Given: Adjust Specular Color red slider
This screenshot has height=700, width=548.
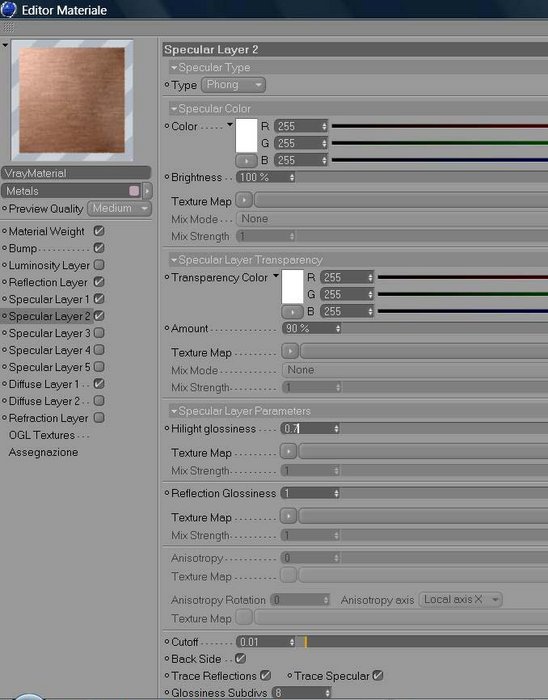Looking at the screenshot, I should point(440,126).
